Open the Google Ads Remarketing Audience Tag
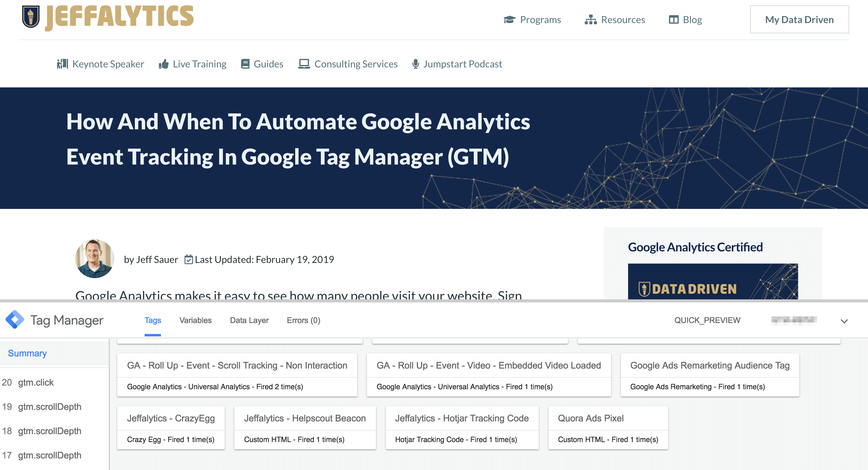The height and width of the screenshot is (470, 868). tap(710, 375)
